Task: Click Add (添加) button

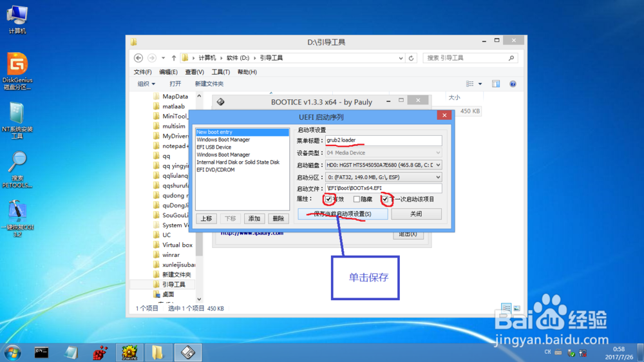Action: point(254,218)
